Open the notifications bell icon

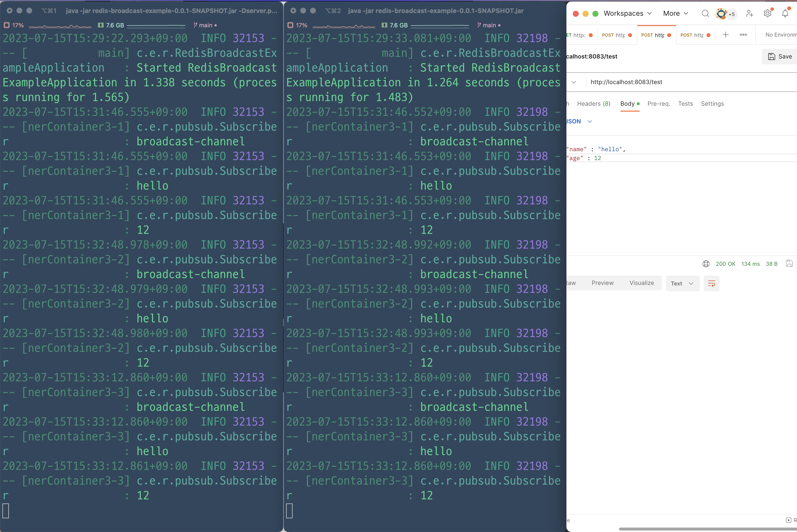785,14
